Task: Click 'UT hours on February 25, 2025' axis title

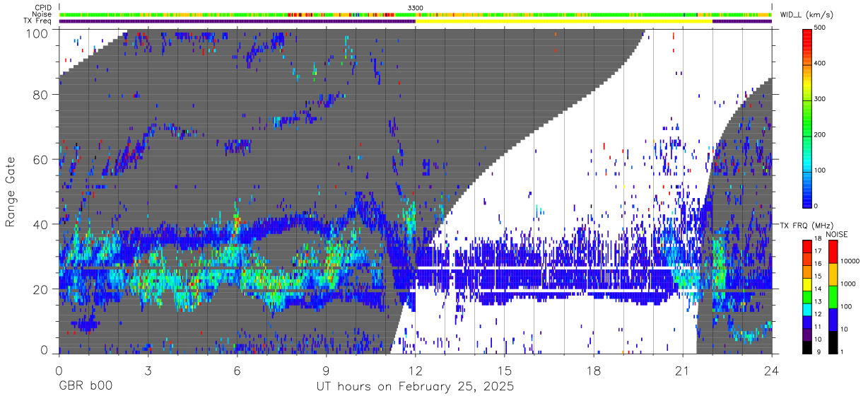Action: pos(416,387)
